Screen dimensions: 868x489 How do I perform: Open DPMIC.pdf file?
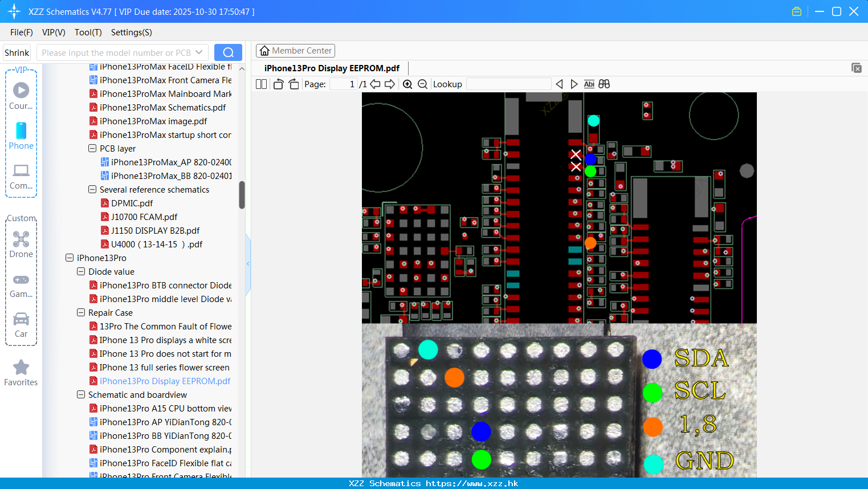[132, 203]
